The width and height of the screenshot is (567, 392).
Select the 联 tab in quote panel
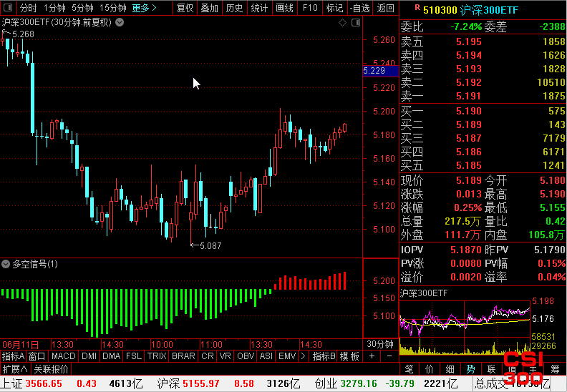click(x=491, y=369)
